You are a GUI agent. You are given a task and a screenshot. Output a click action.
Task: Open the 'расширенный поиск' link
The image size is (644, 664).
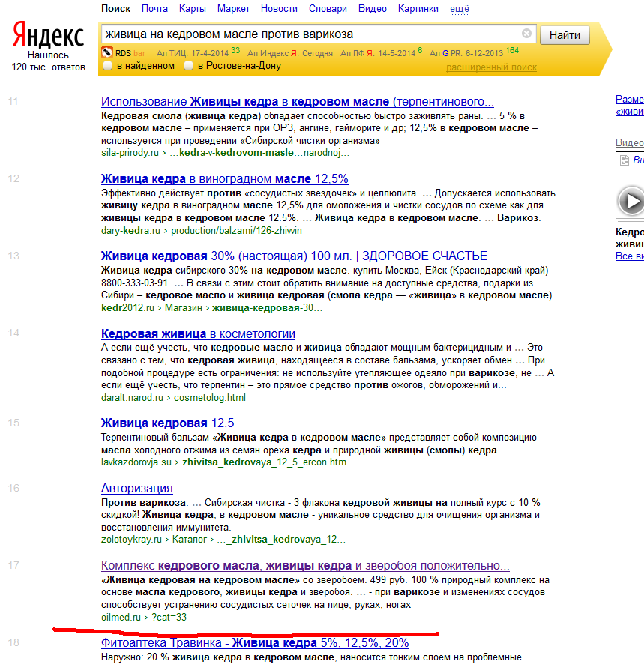pos(492,67)
